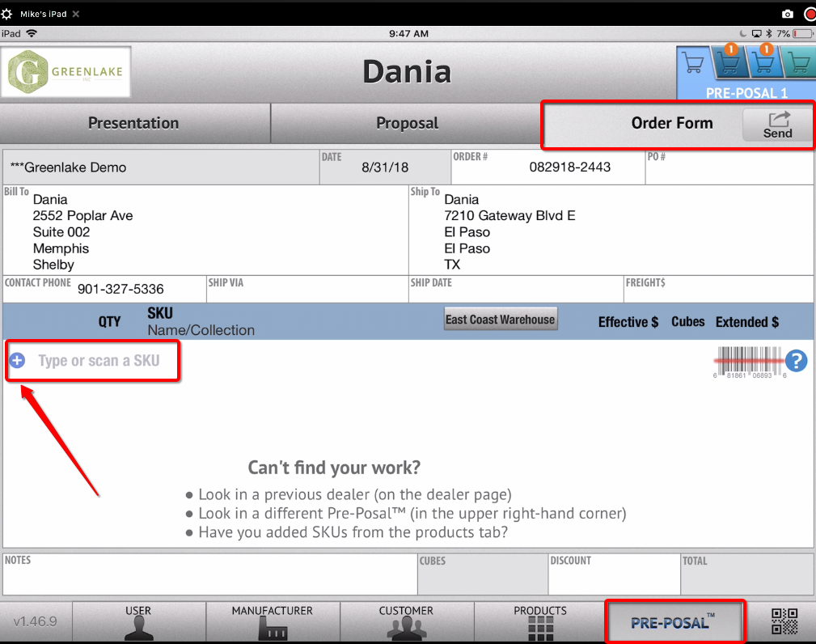Click the SHIP DATE field
This screenshot has height=644, width=816.
[516, 289]
